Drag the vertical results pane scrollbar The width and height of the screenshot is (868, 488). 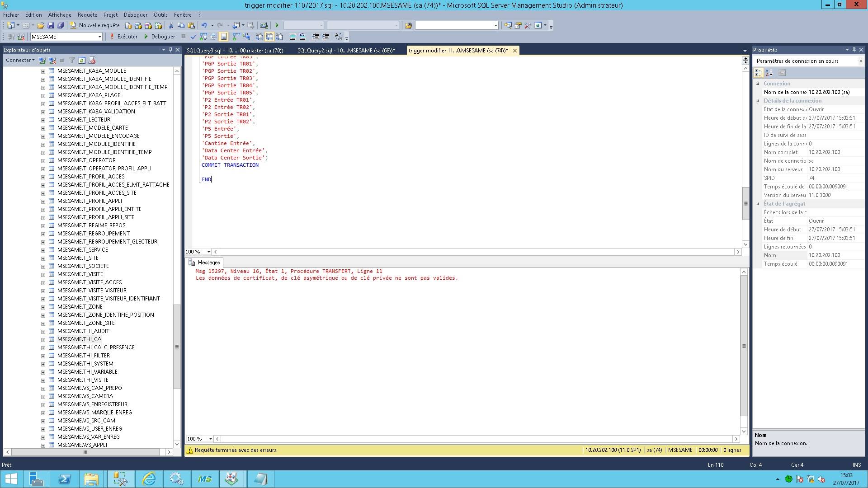click(x=742, y=348)
